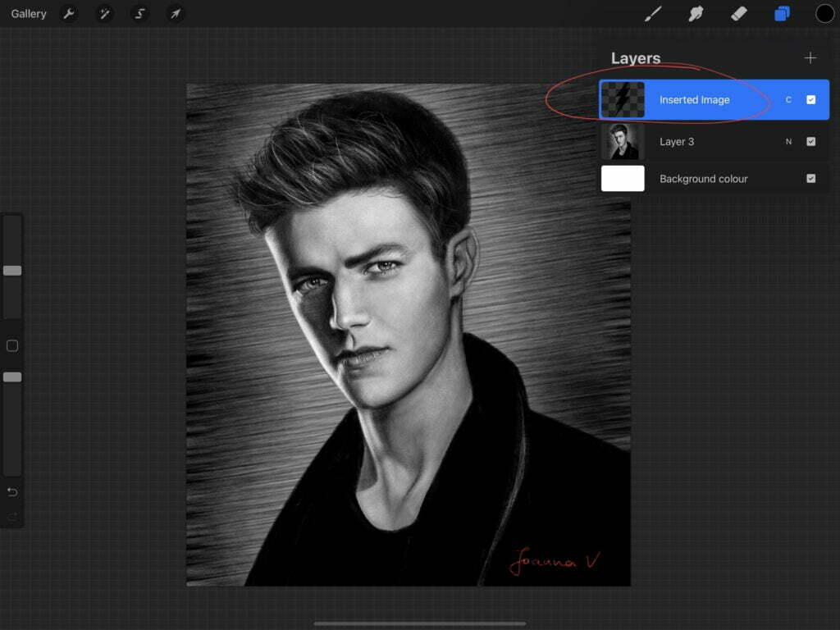
Task: Switch to the Eraser tool
Action: click(x=738, y=14)
